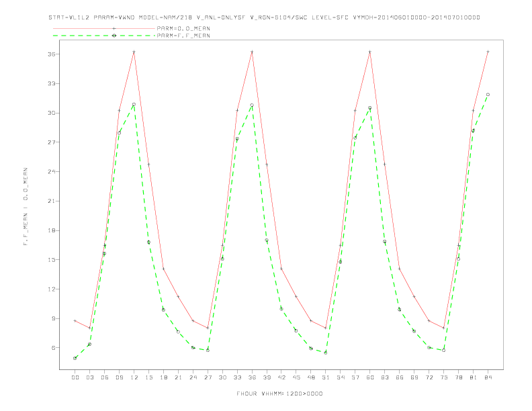This screenshot has height=411, width=532.
Task: Click red line peak marker at hour 12
Action: click(134, 52)
